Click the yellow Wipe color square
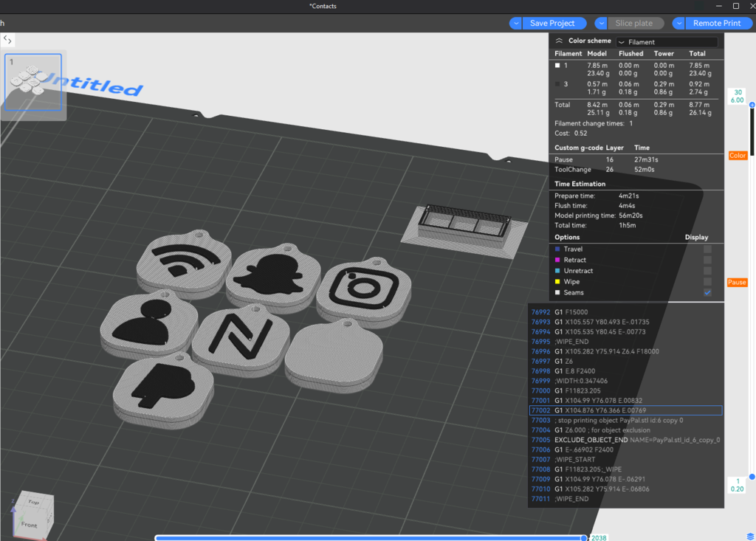The height and width of the screenshot is (541, 756). [x=557, y=282]
